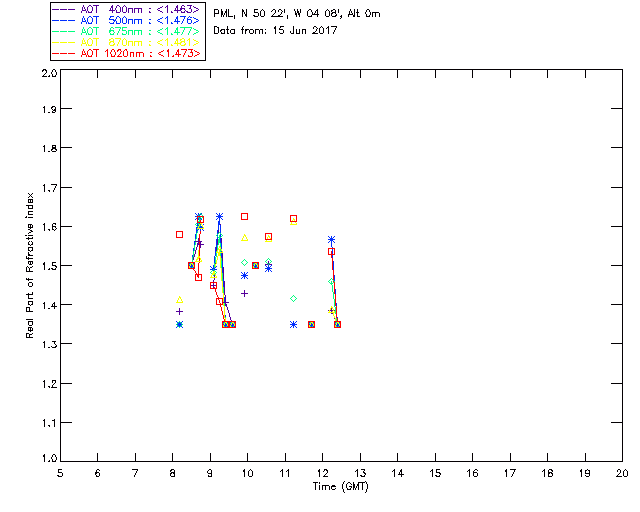Click the 'Real Part of Refractive Index' axis title
640x512 pixels.
pyautogui.click(x=30, y=265)
